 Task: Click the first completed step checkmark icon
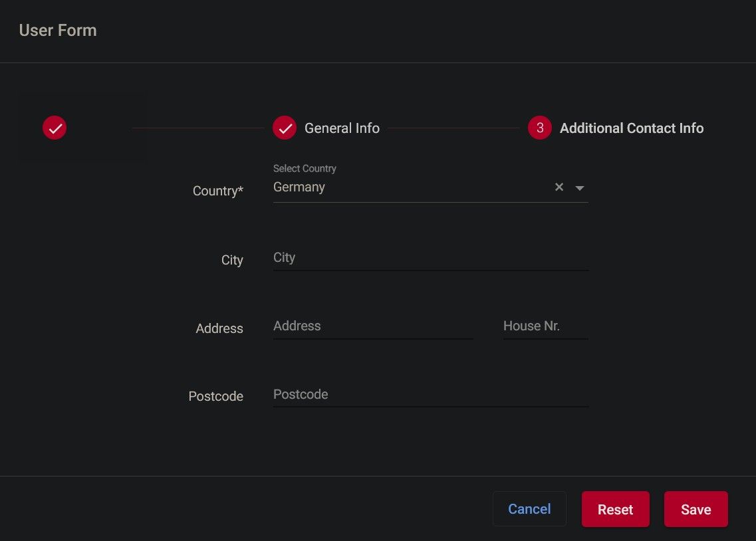coord(55,128)
